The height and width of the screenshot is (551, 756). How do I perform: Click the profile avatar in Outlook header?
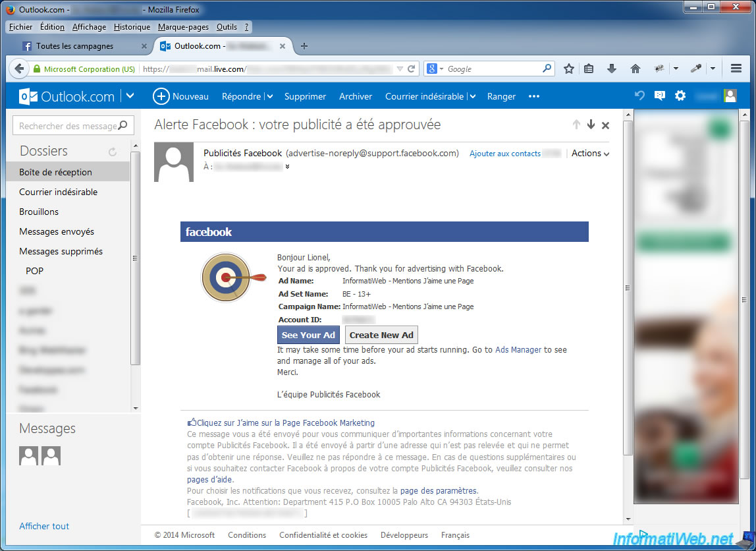coord(730,96)
